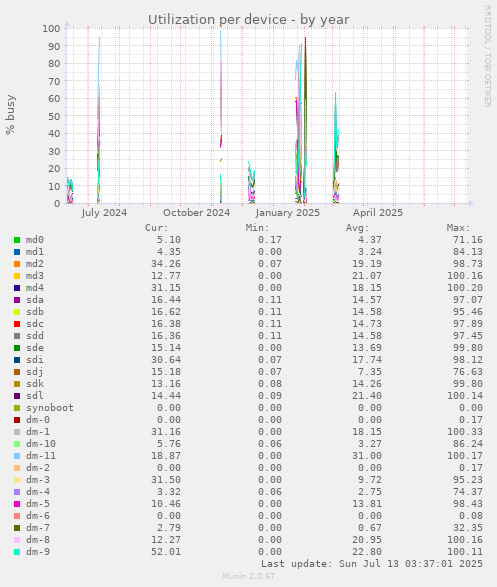Click dm-7 max value 32.35
The height and width of the screenshot is (587, 497).
coord(468,528)
